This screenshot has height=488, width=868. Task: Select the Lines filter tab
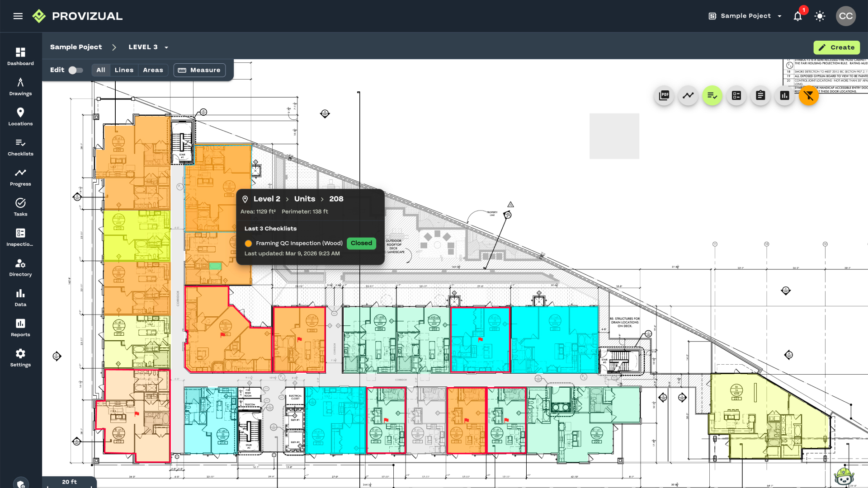click(x=124, y=70)
